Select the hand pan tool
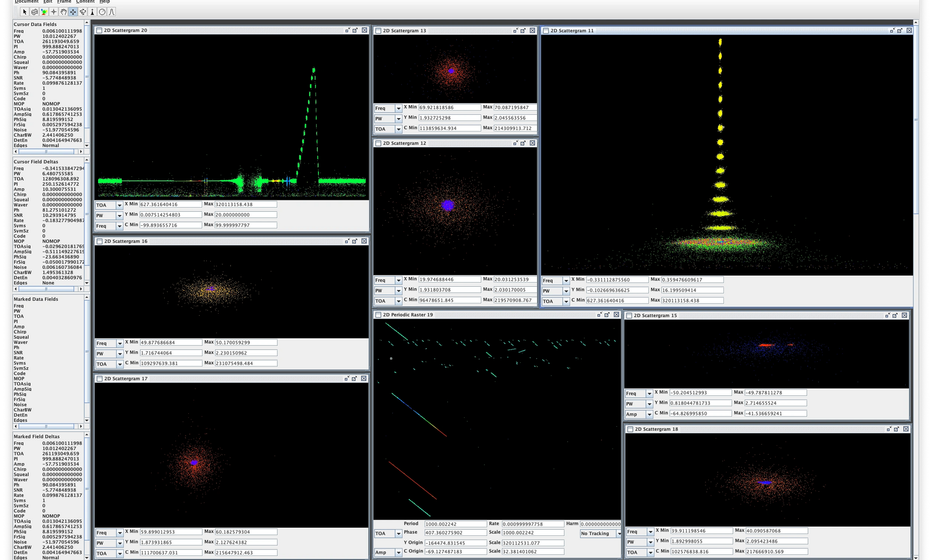Screen dimensions: 932x560 click(x=63, y=12)
